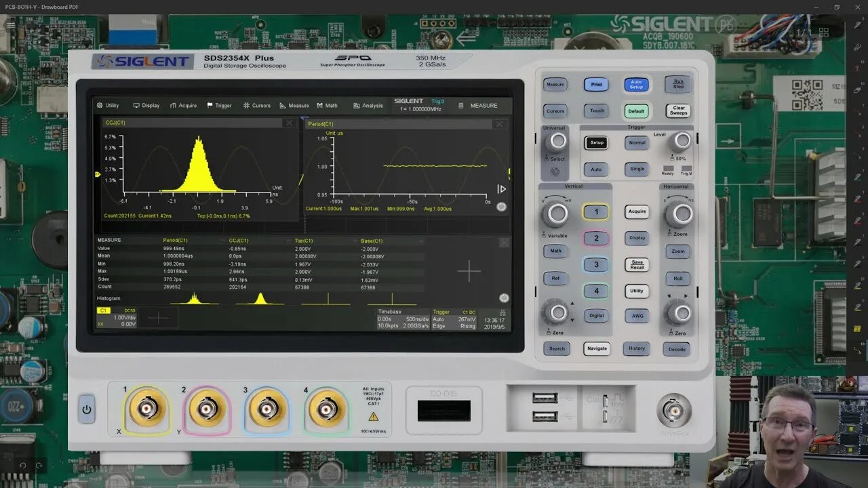Open the on-screen Acquire menu
868x488 pixels.
[183, 106]
